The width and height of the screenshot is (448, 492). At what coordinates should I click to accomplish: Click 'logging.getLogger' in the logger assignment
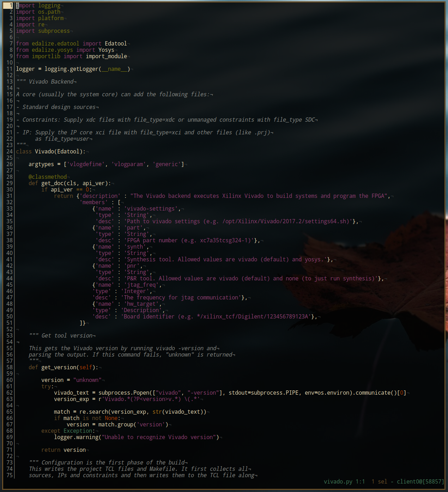(71, 69)
